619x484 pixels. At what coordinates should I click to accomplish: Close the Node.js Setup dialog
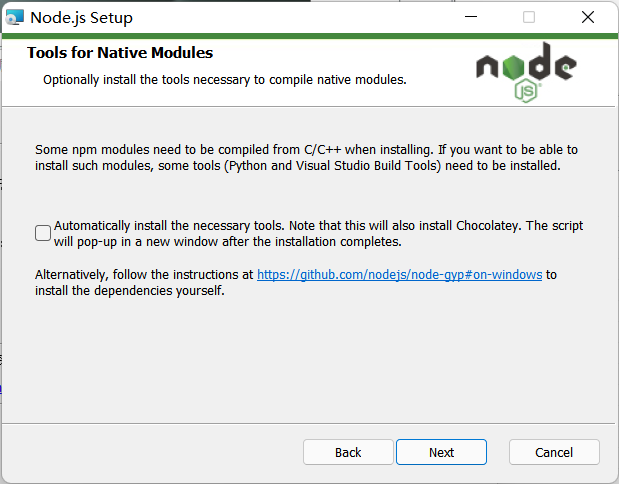click(x=587, y=17)
